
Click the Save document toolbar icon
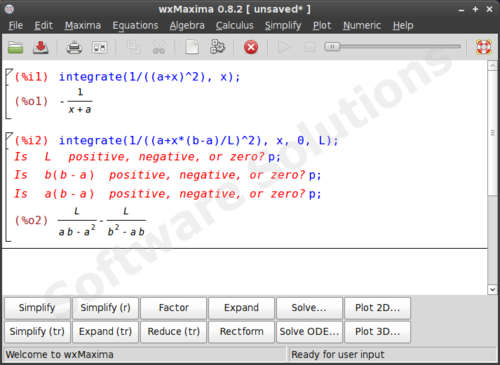pos(41,47)
